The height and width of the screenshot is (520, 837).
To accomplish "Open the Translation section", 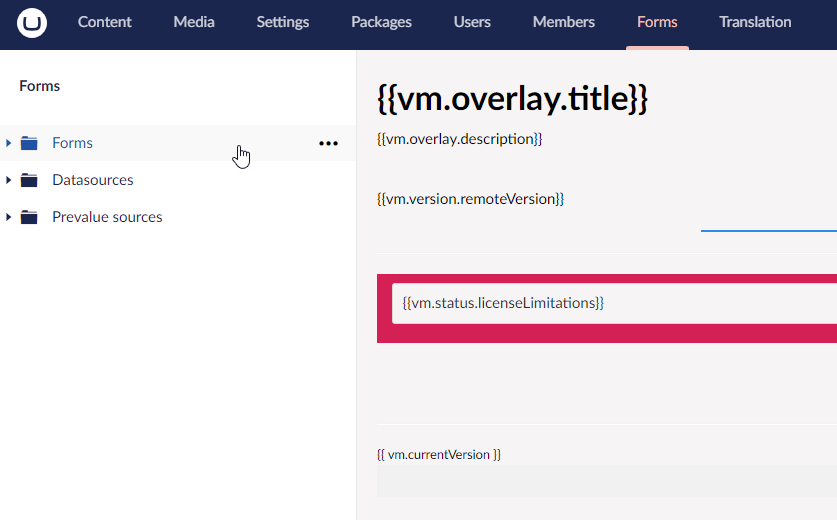I will coord(755,22).
